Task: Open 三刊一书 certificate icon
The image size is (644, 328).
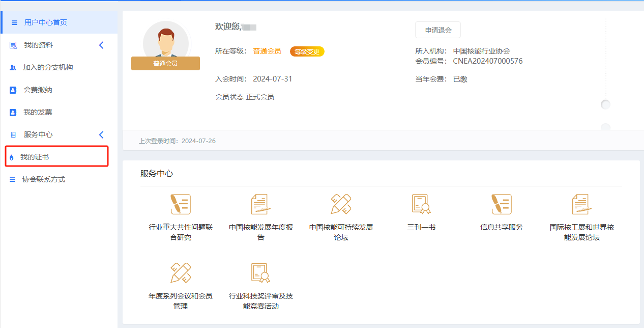Action: [421, 205]
